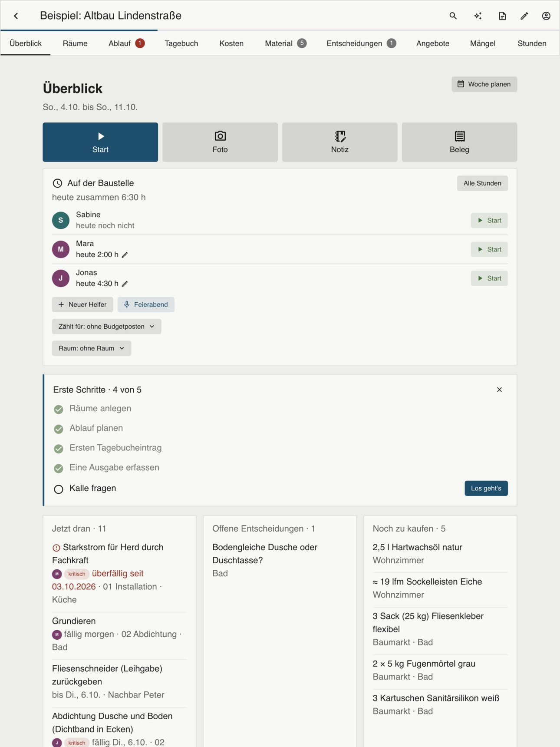Image resolution: width=560 pixels, height=747 pixels.
Task: Toggle the Ablauf planen checkmark
Action: (x=59, y=429)
